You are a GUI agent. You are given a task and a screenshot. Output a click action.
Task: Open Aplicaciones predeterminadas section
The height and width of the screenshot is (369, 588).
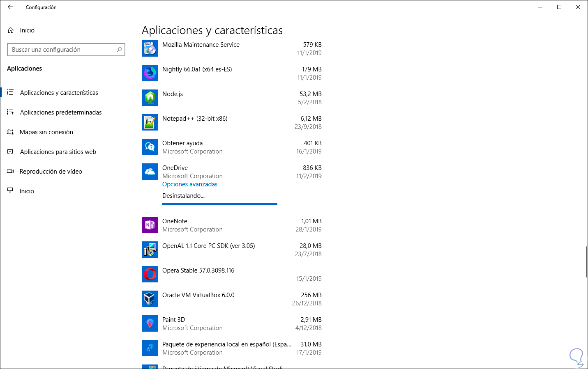(x=61, y=112)
